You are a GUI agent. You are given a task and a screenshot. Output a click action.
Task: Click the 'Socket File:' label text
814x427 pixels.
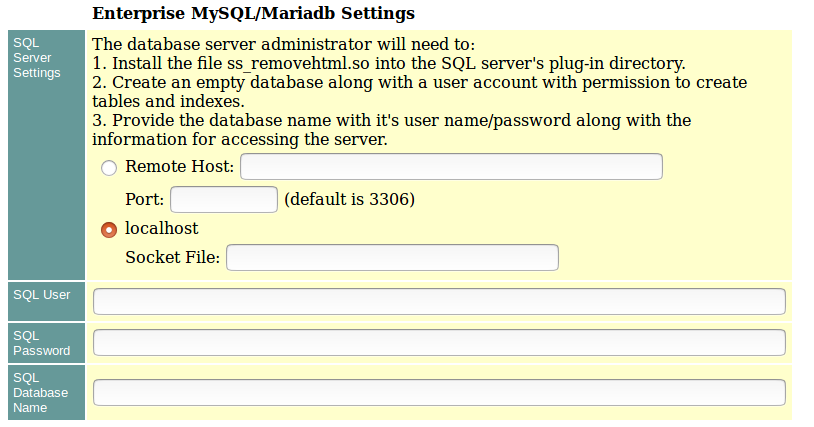tap(172, 258)
